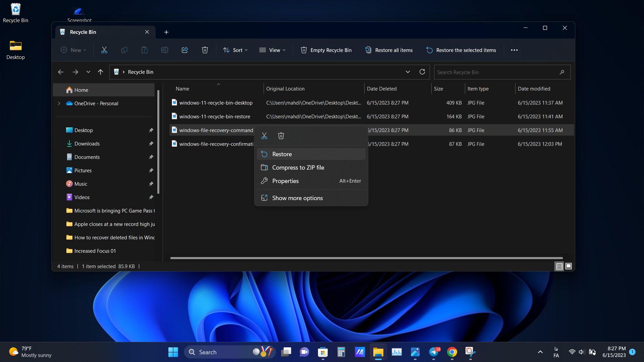Sort by Item type column header
This screenshot has height=362, width=644.
[x=490, y=89]
